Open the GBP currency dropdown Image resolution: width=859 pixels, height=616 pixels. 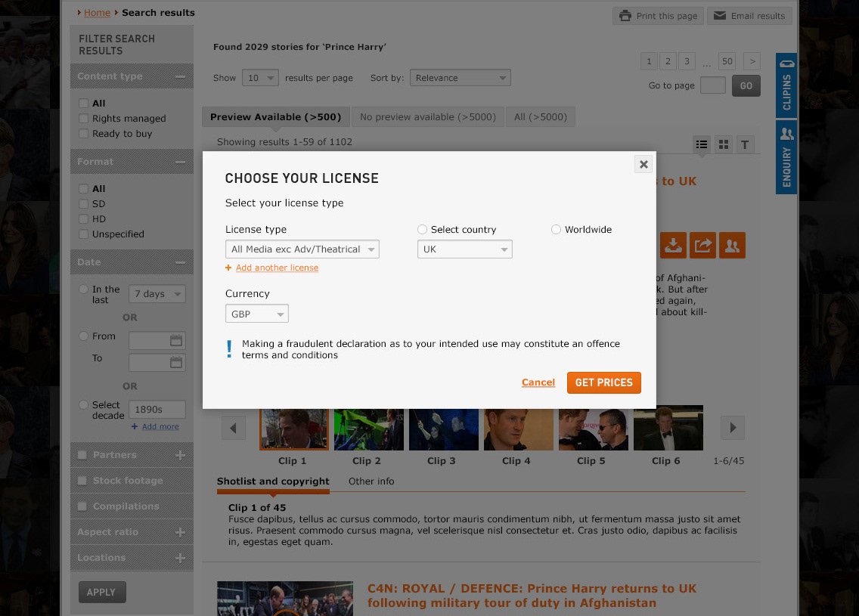click(256, 313)
